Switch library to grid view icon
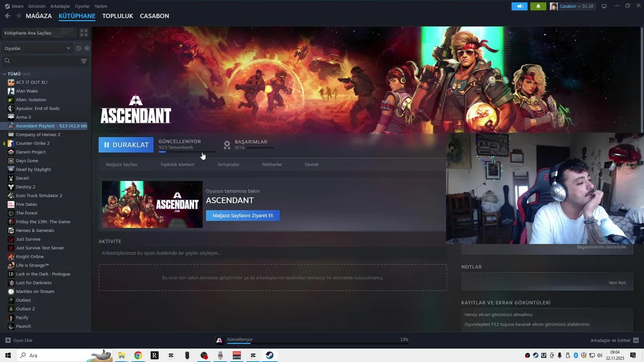Viewport: 644px width, 362px height. [84, 33]
